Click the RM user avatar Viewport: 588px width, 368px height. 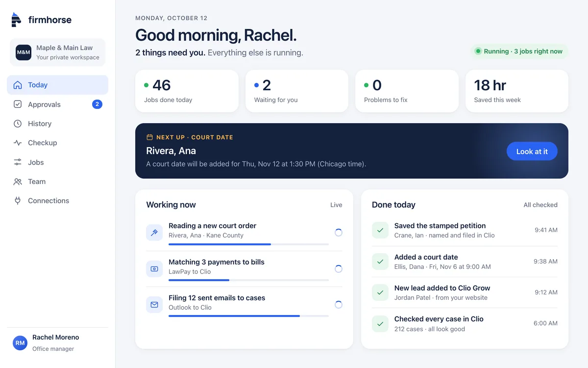[20, 343]
